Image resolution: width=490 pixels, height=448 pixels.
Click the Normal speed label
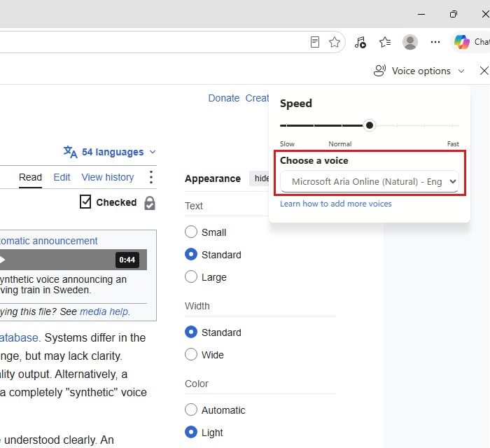[x=340, y=144]
